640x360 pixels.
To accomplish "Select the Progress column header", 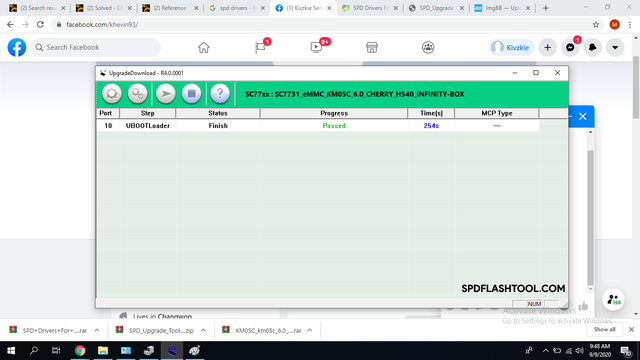I will click(x=334, y=113).
